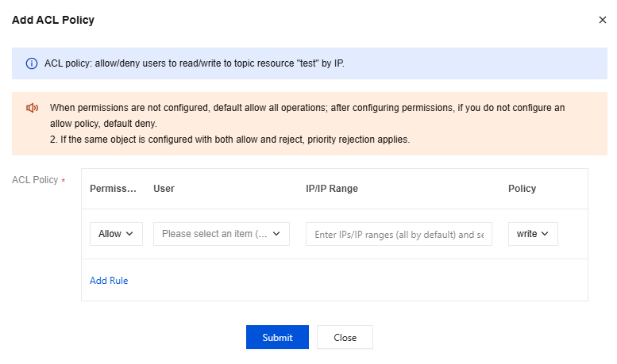Click the Policy column header
617x364 pixels.
pyautogui.click(x=522, y=189)
